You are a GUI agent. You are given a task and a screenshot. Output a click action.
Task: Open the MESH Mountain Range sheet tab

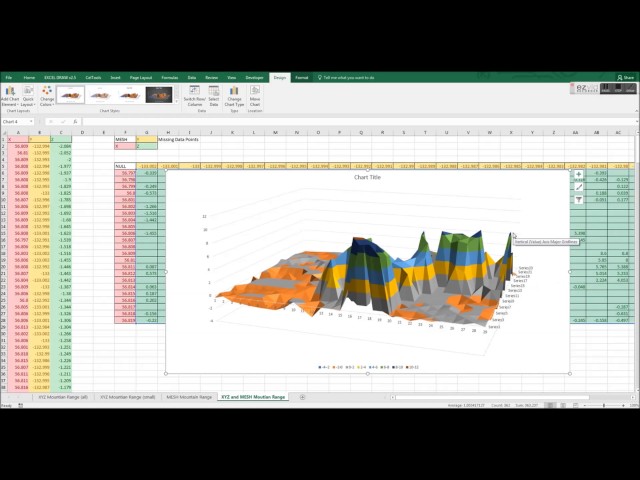pyautogui.click(x=189, y=397)
